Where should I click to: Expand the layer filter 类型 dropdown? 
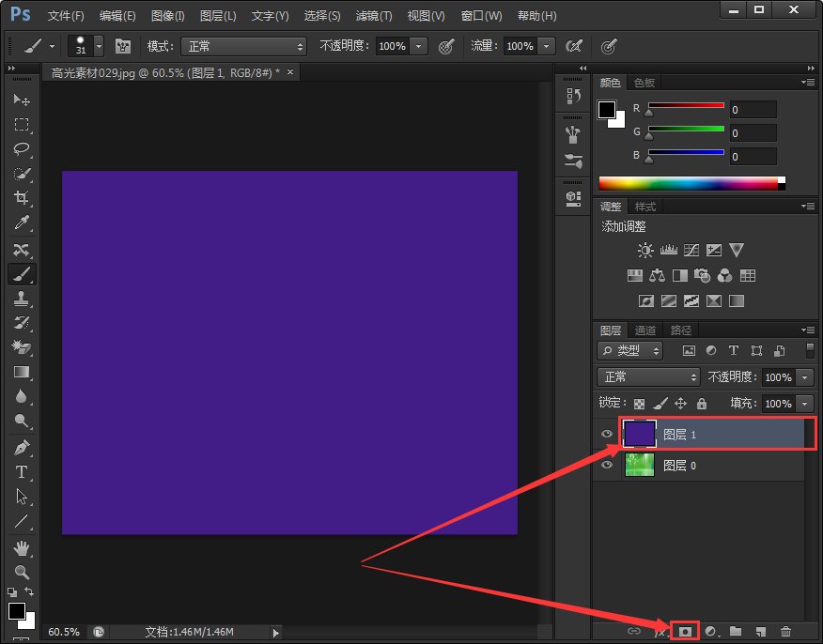click(x=630, y=350)
